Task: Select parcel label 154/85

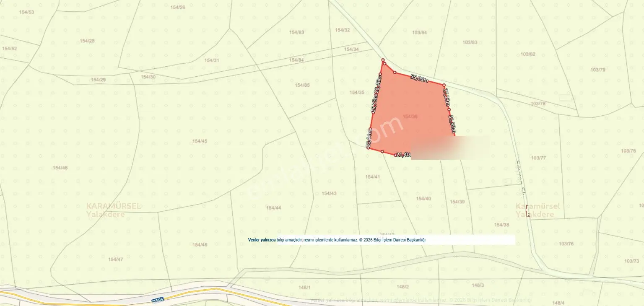Action: [x=302, y=85]
